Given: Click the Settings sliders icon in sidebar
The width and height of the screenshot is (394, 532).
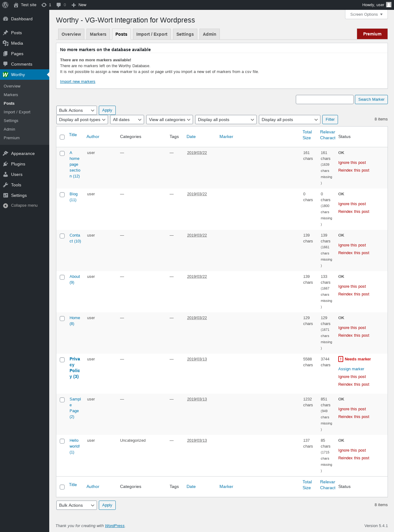Looking at the screenshot, I should coord(6,195).
